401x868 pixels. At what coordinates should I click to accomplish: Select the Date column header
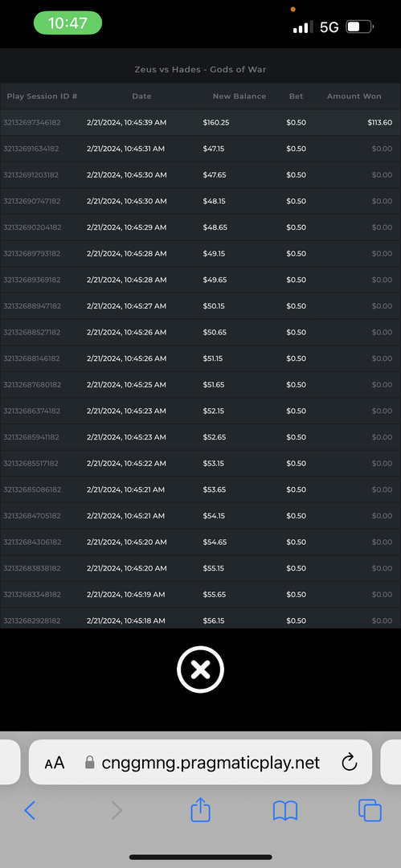point(141,96)
